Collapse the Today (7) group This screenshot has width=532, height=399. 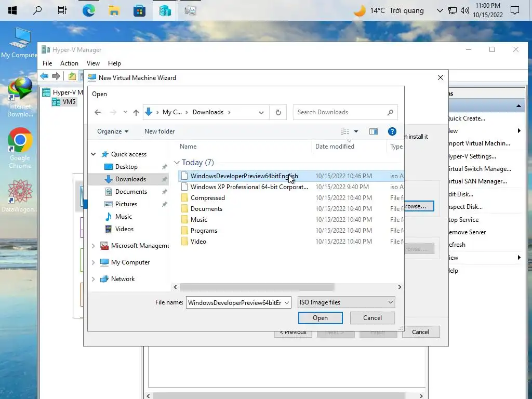[177, 163]
